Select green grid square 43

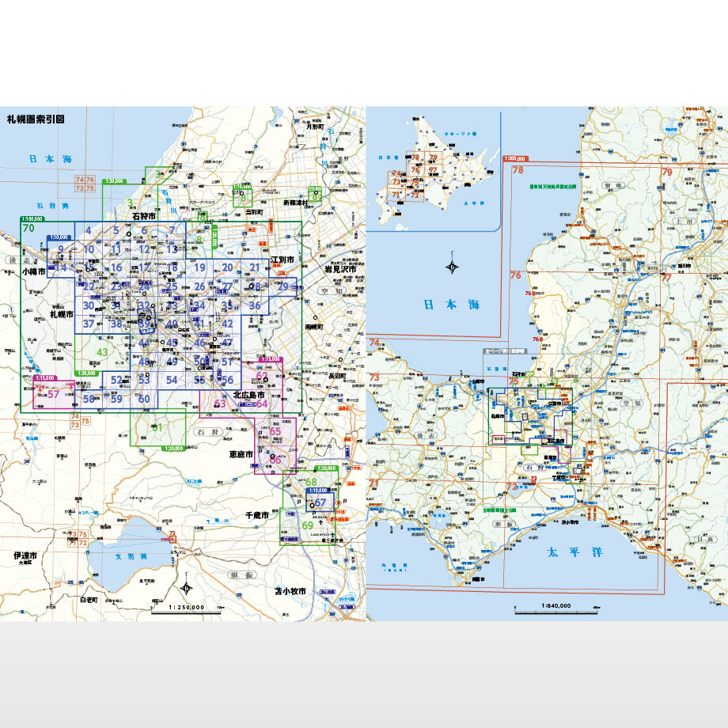102,351
